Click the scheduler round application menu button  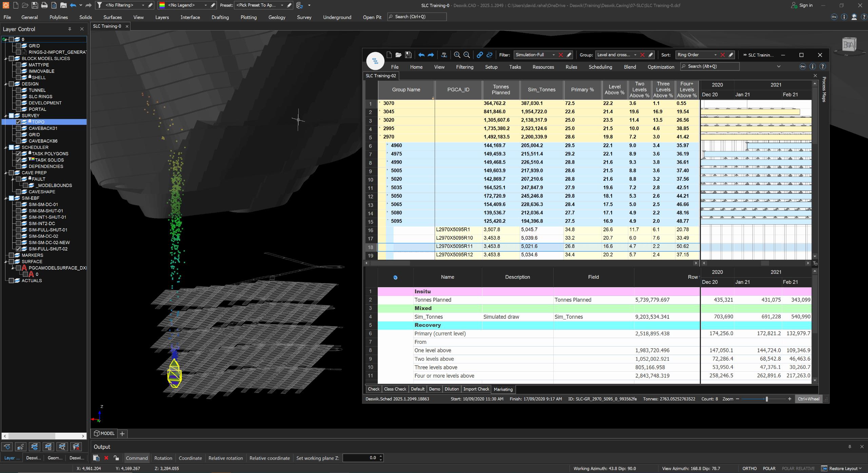pyautogui.click(x=375, y=61)
